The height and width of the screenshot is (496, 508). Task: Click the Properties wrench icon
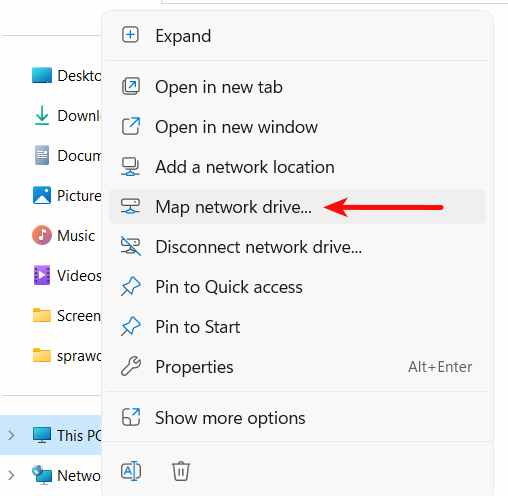[131, 366]
